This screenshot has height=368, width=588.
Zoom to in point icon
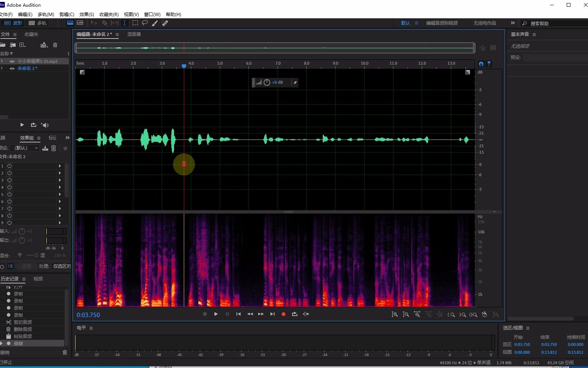tap(451, 315)
